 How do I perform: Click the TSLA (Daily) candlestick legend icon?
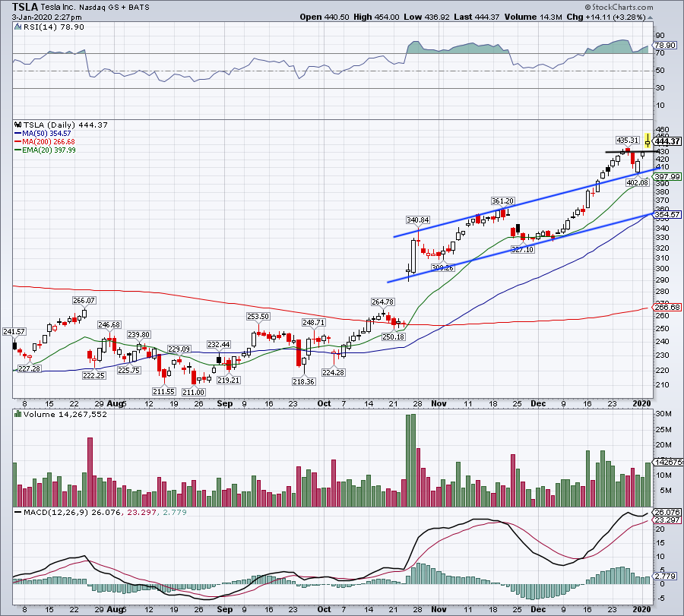17,125
